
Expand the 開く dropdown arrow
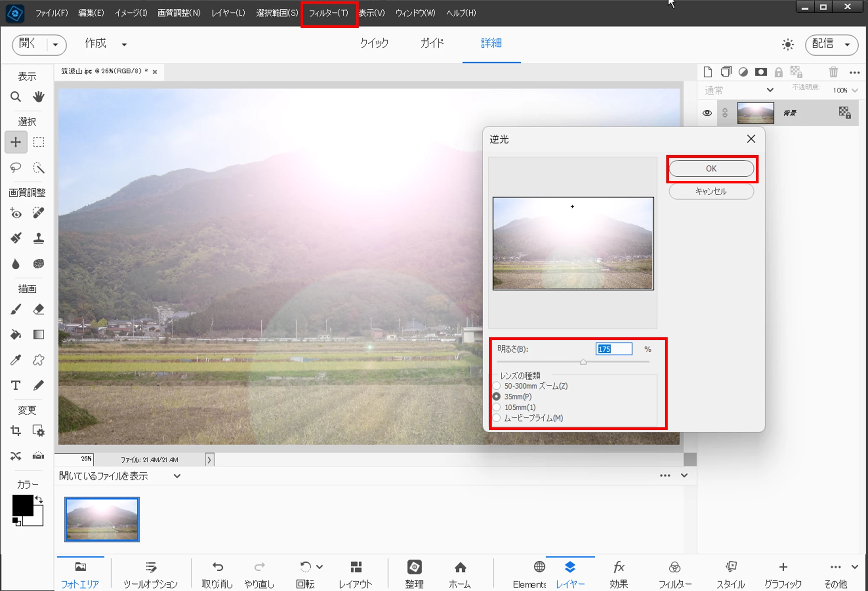pos(55,44)
